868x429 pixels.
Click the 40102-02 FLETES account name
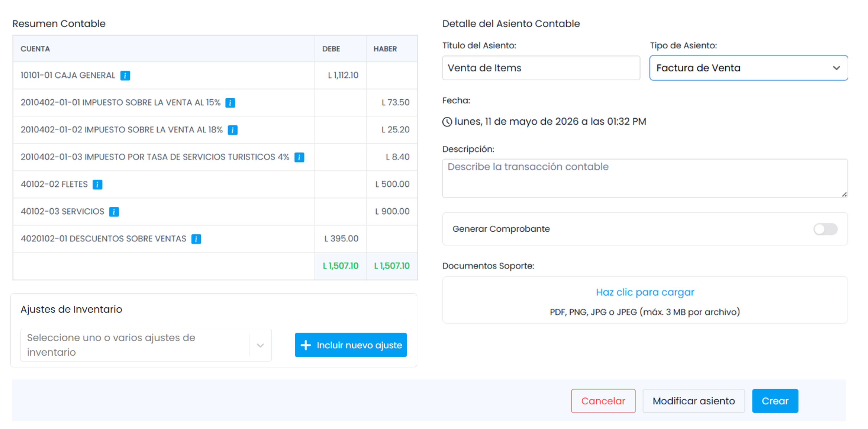tap(54, 185)
